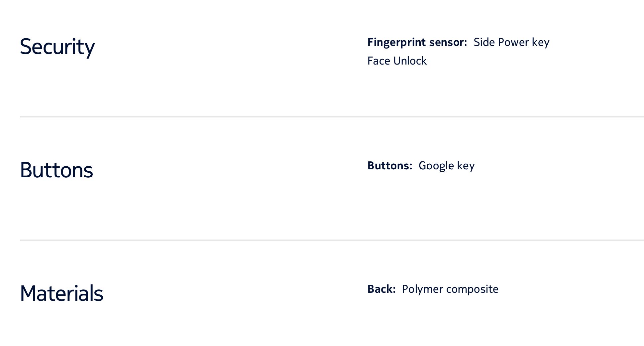Click the large Buttons section heading

tap(56, 170)
